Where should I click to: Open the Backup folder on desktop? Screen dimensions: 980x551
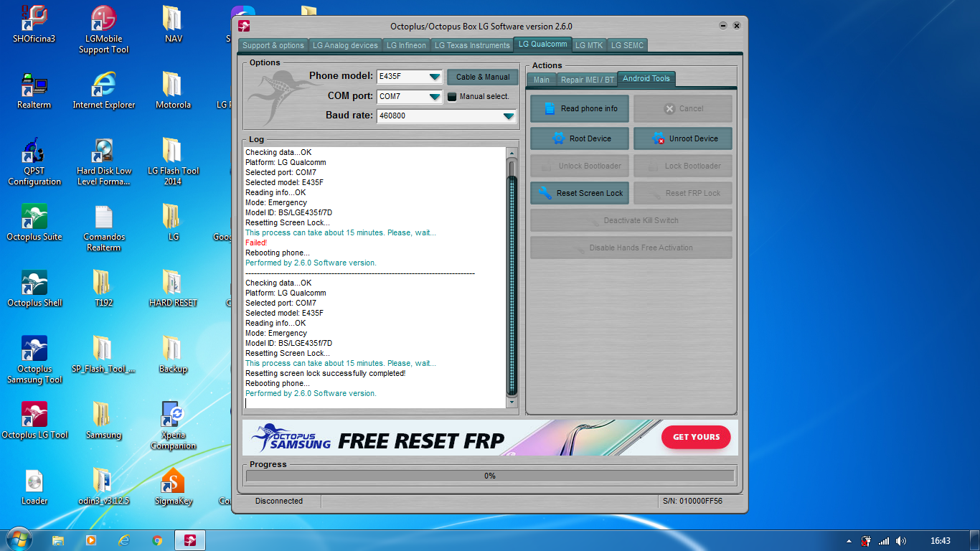173,354
